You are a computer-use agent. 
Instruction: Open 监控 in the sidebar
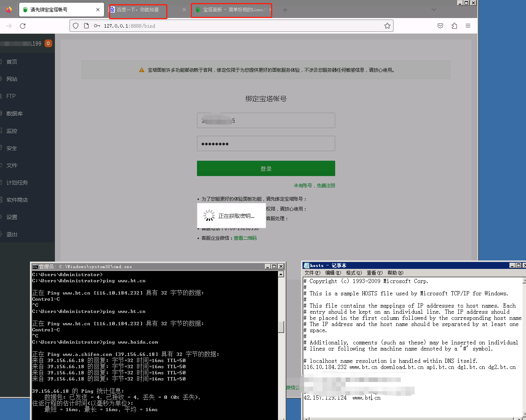click(x=12, y=131)
